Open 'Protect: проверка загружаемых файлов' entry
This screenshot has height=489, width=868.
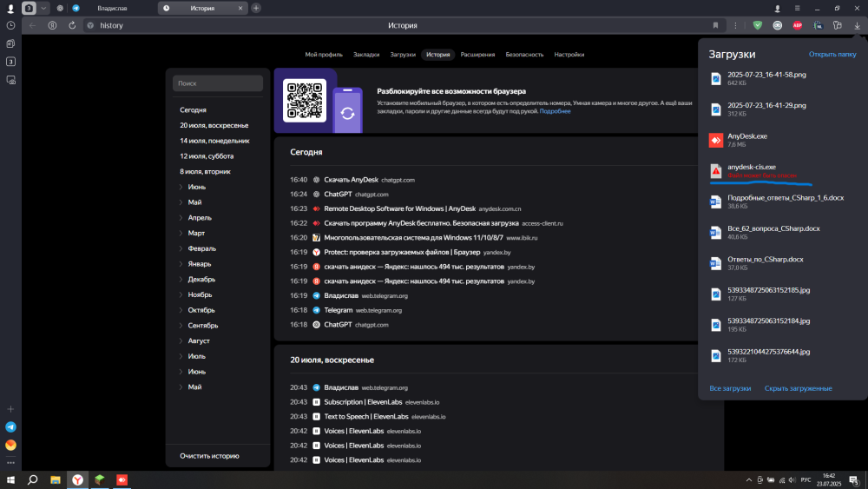[402, 252]
